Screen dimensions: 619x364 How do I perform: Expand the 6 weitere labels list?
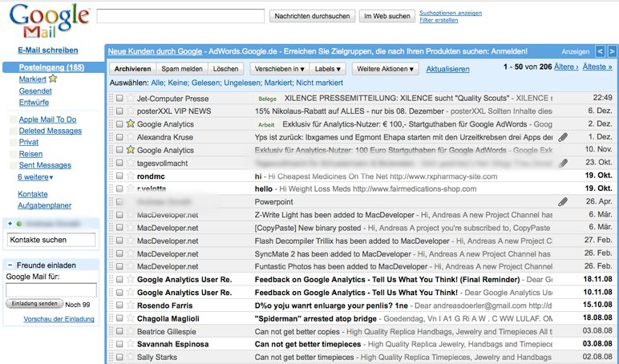click(35, 177)
